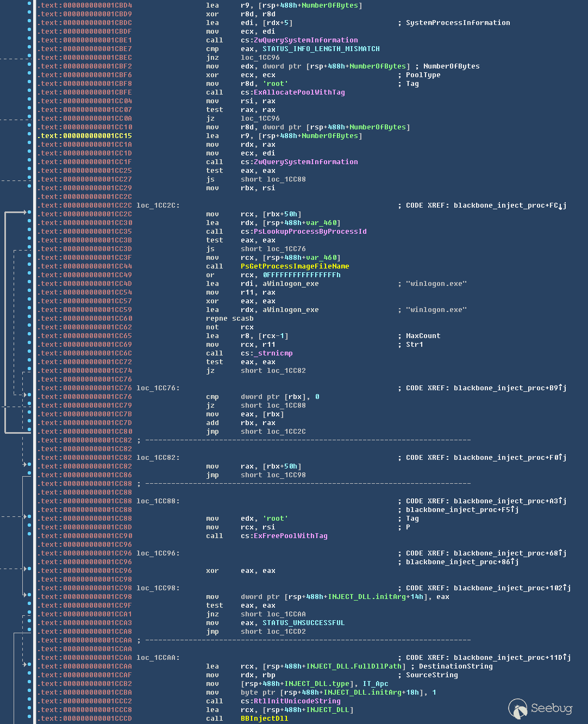Select the IT_Apc enum value
The height and width of the screenshot is (724, 588).
[x=376, y=684]
